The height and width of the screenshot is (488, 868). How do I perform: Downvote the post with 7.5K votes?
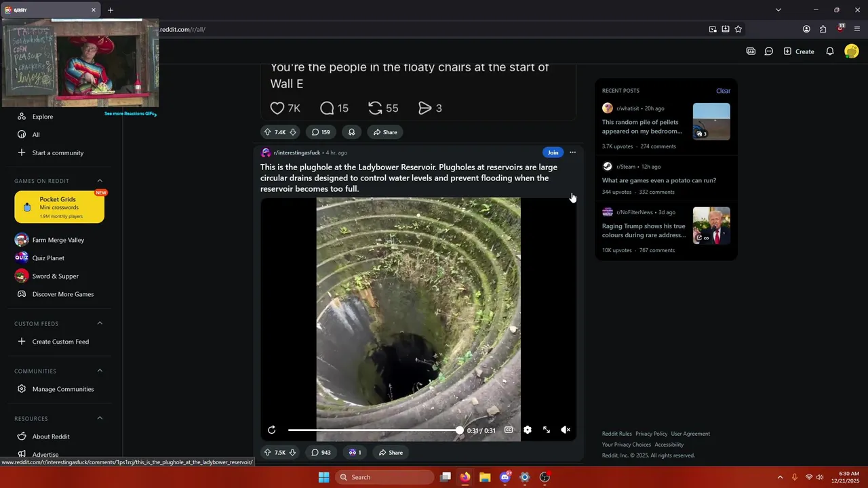(x=293, y=452)
